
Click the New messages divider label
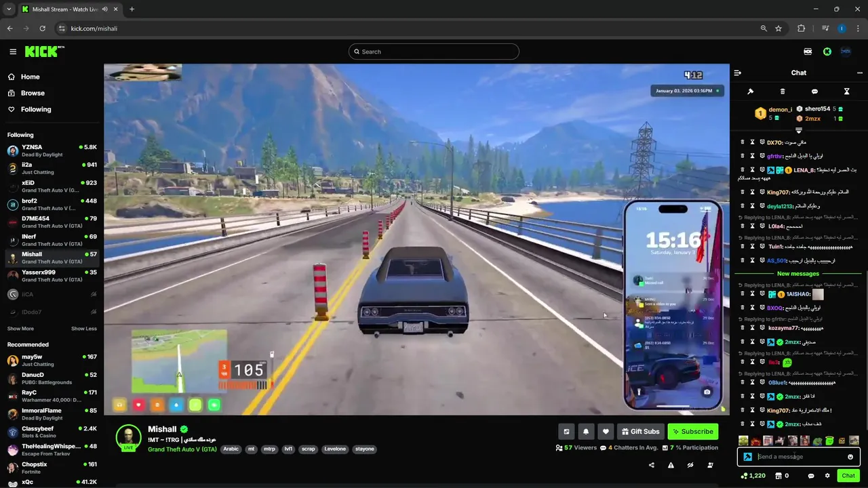(798, 274)
